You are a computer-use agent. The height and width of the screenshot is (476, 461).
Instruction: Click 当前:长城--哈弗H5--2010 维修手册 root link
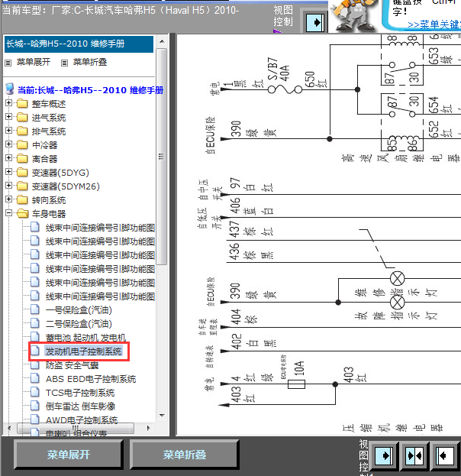pyautogui.click(x=90, y=90)
